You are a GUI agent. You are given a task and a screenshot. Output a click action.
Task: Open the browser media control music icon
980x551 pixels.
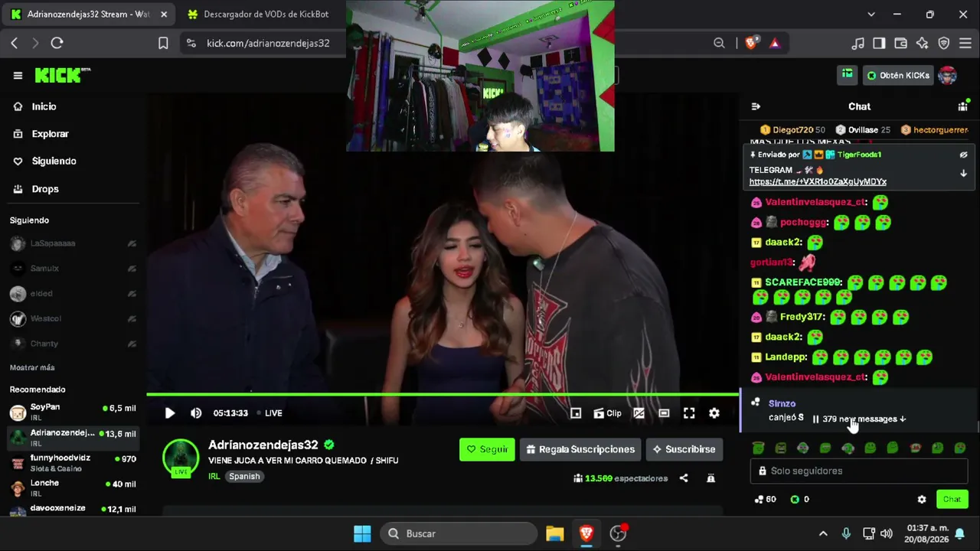[x=858, y=43]
